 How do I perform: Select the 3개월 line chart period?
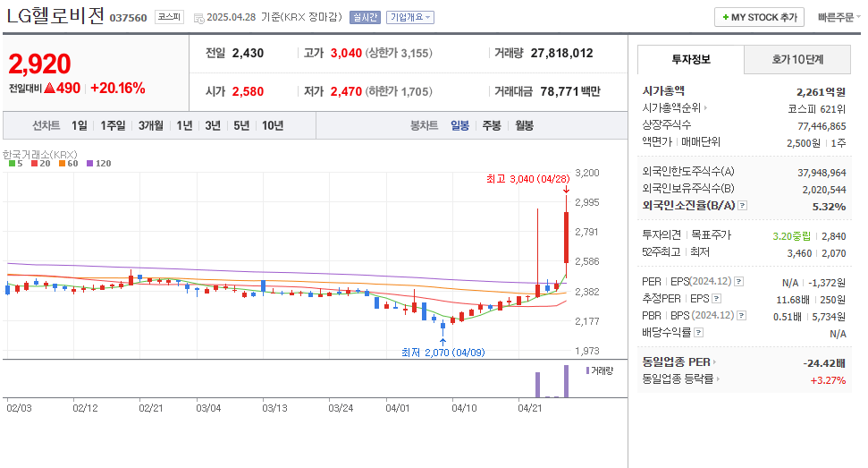click(x=150, y=125)
